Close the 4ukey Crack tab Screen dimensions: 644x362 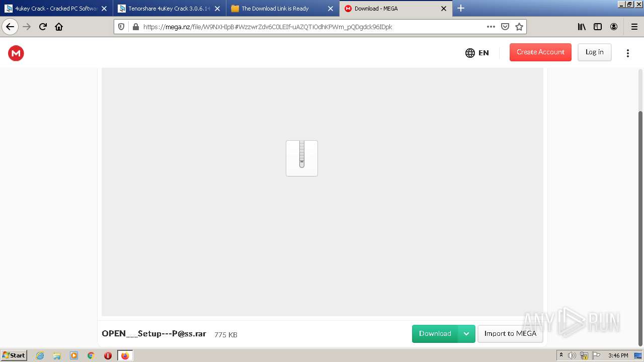tap(104, 9)
